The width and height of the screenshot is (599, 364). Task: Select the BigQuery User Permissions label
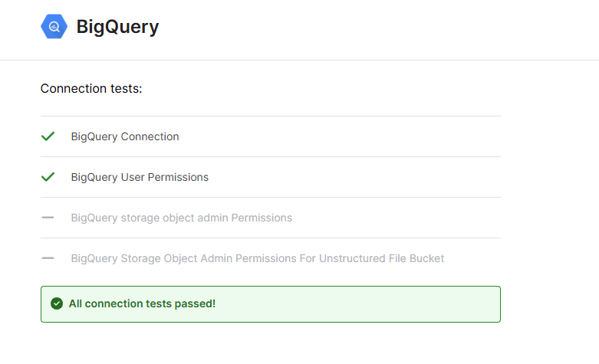[140, 178]
